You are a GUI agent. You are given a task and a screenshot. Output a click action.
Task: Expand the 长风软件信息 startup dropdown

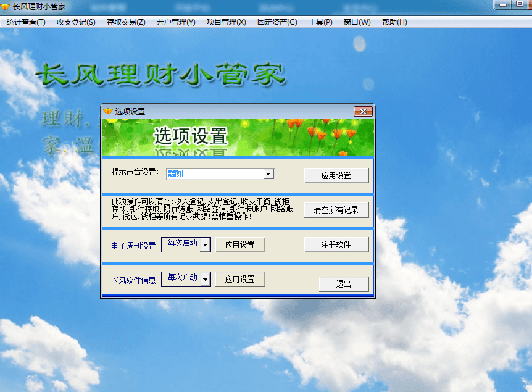(x=205, y=280)
